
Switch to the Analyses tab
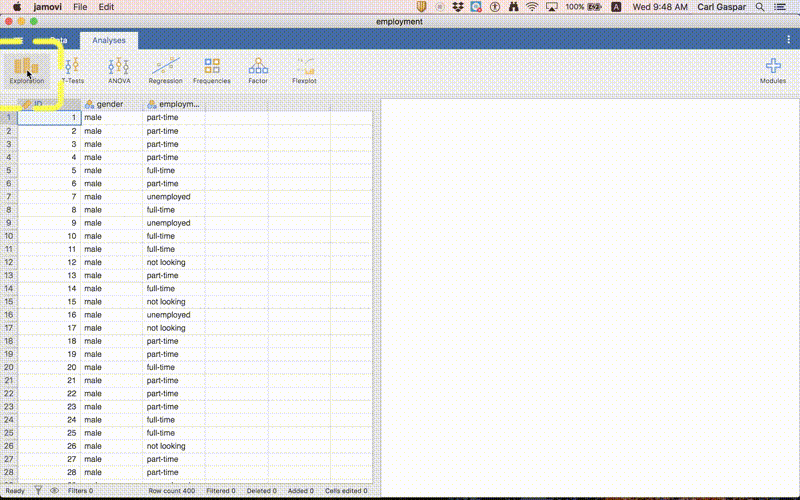[x=110, y=40]
